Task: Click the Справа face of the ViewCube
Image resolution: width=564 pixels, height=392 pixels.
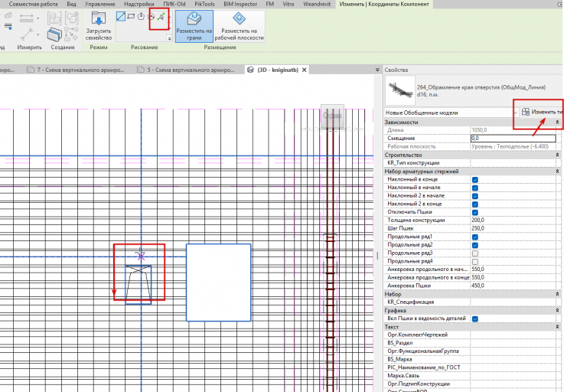Action: click(332, 116)
